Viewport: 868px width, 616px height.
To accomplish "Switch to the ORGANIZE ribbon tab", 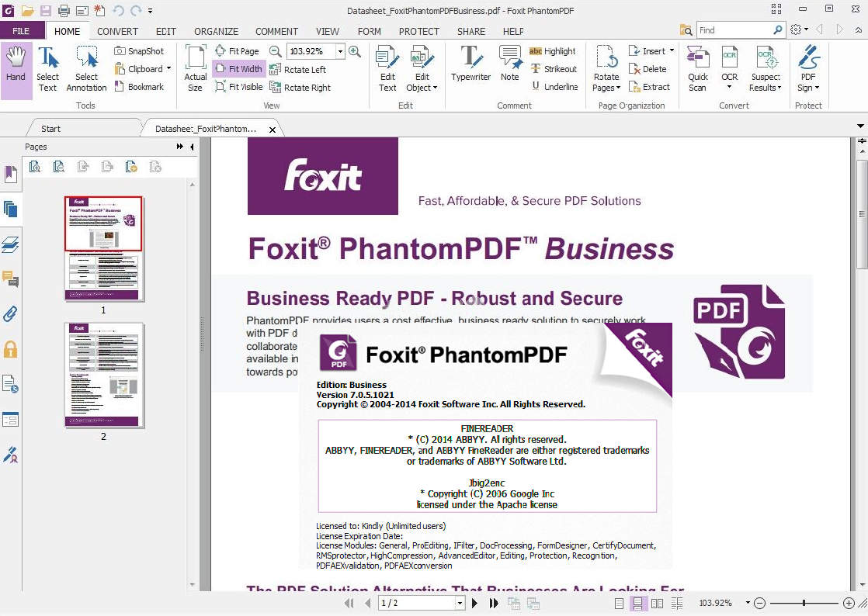I will point(216,32).
